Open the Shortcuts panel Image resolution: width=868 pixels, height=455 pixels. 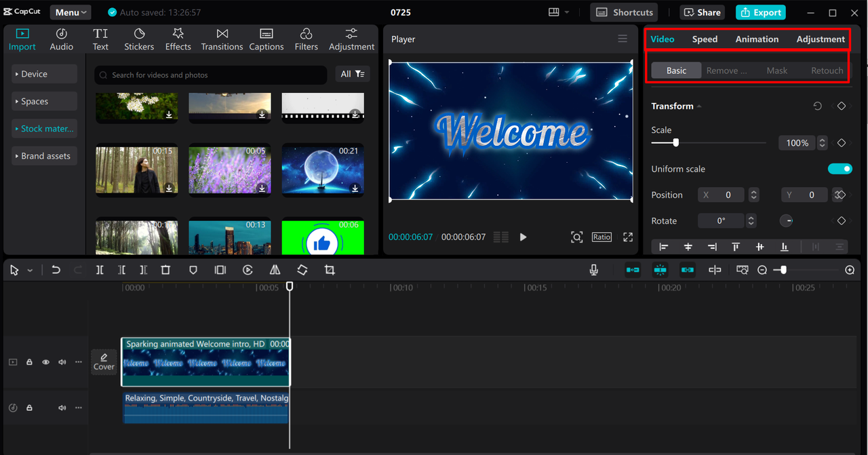click(x=625, y=12)
